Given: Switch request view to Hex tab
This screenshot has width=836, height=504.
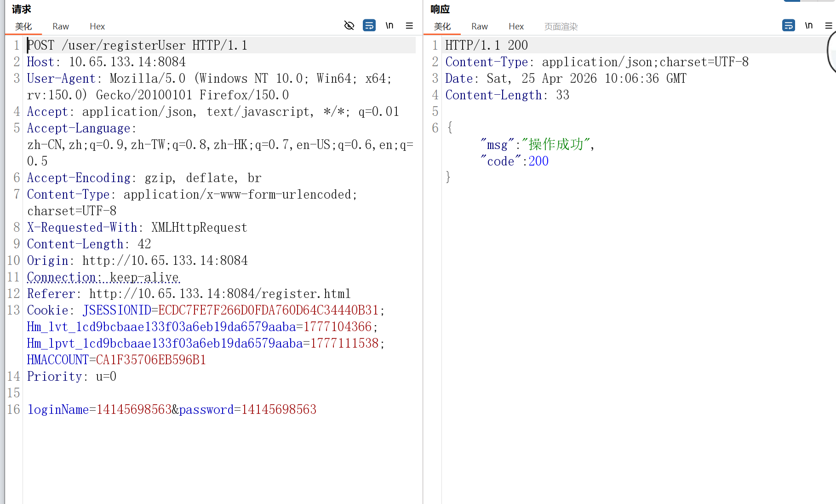Looking at the screenshot, I should click(97, 27).
